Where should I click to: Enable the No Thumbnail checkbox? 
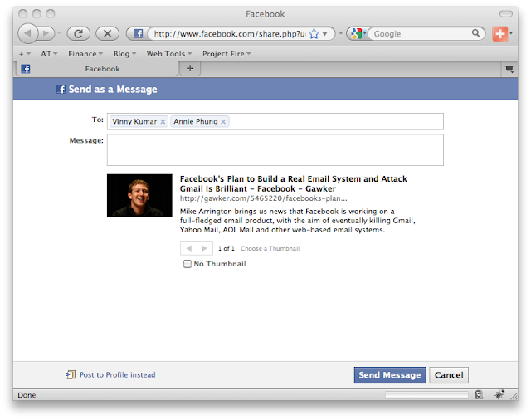(188, 264)
